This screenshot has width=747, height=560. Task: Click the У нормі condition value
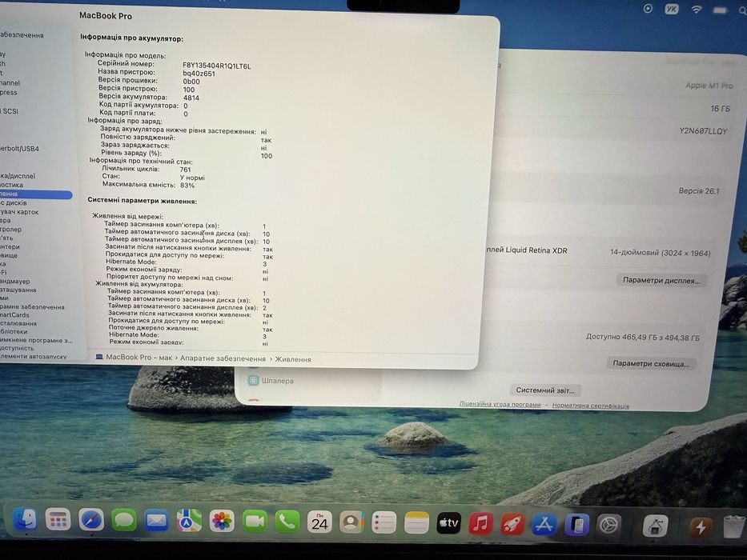click(x=192, y=178)
